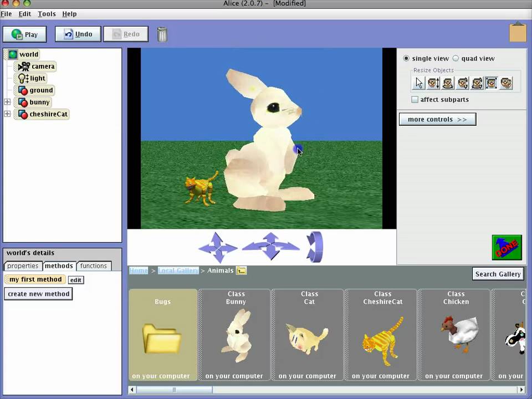This screenshot has width=532, height=399.
Task: Select the bunny object in the tree
Action: [34, 102]
